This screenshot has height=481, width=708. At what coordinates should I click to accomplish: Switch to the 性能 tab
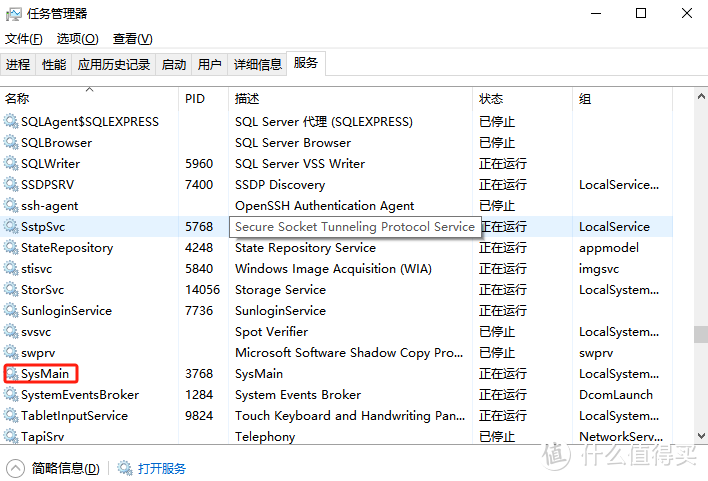[54, 65]
